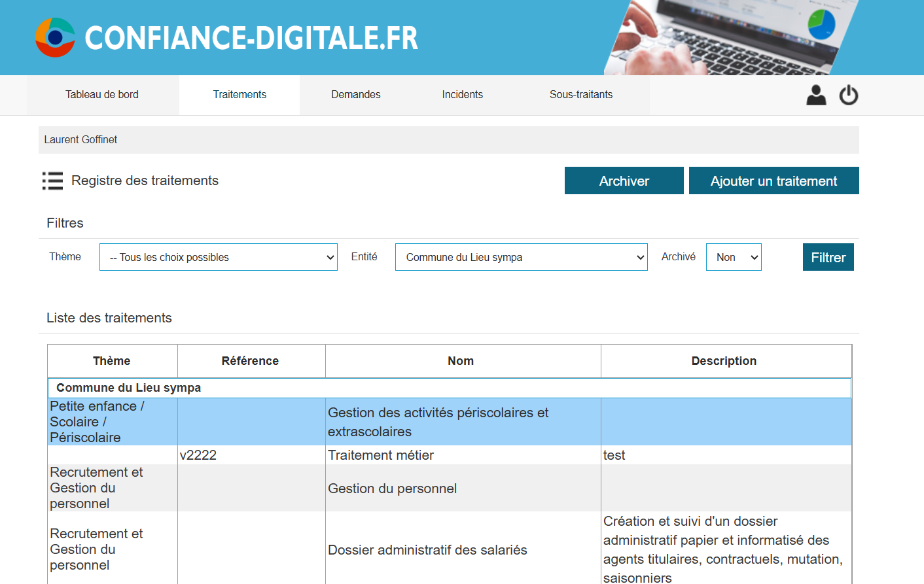Click the Gestion du personnel row
This screenshot has width=924, height=584.
pos(392,489)
